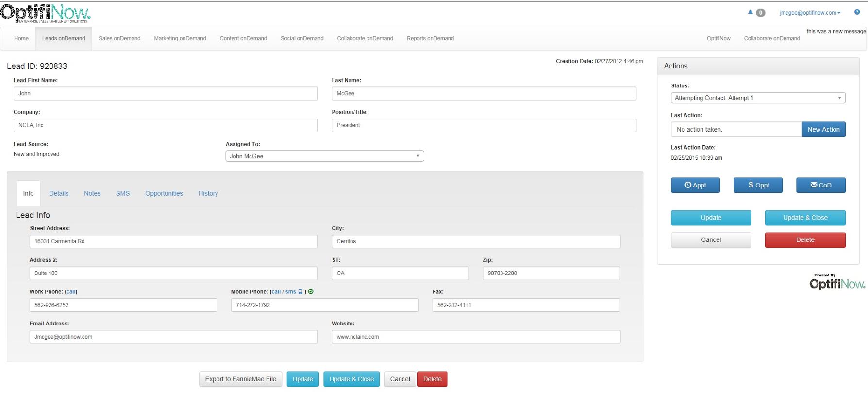The image size is (868, 409).
Task: Open the jmcgee@optifinow.com account dropdown
Action: click(x=810, y=13)
